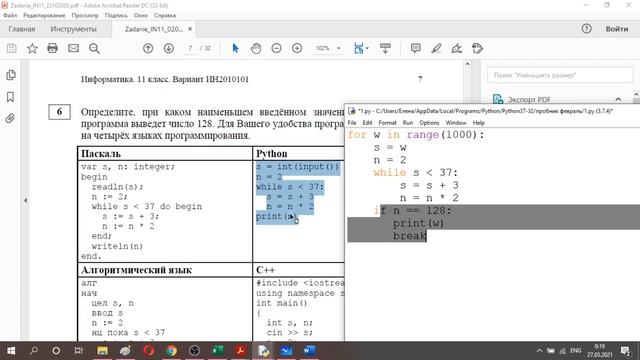The width and height of the screenshot is (640, 360).
Task: Open Acrobat Файл menu
Action: 10,16
